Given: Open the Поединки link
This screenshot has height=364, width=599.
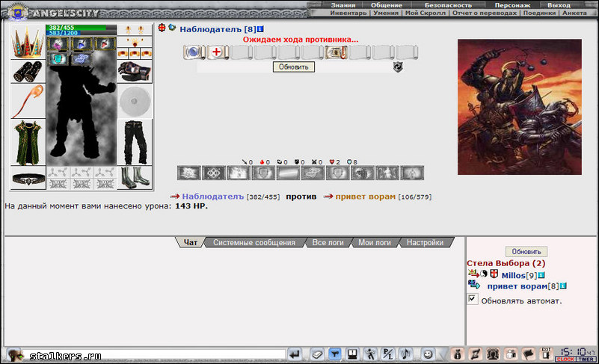Looking at the screenshot, I should 539,13.
